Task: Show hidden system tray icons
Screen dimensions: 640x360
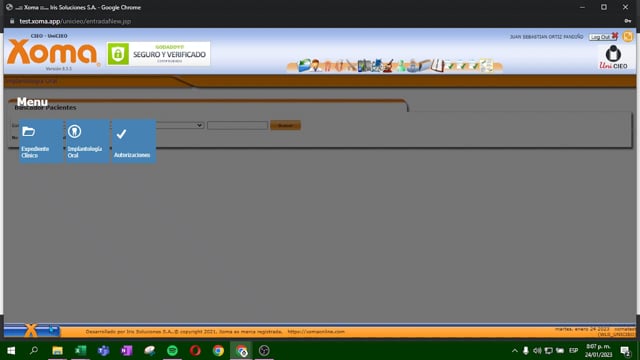Action: pyautogui.click(x=515, y=351)
